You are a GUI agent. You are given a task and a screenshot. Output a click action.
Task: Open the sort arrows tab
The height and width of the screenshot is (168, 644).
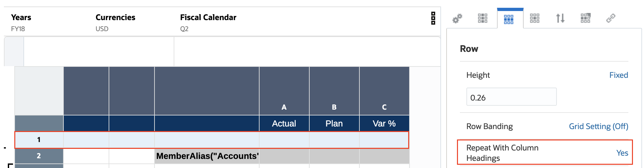pos(560,18)
